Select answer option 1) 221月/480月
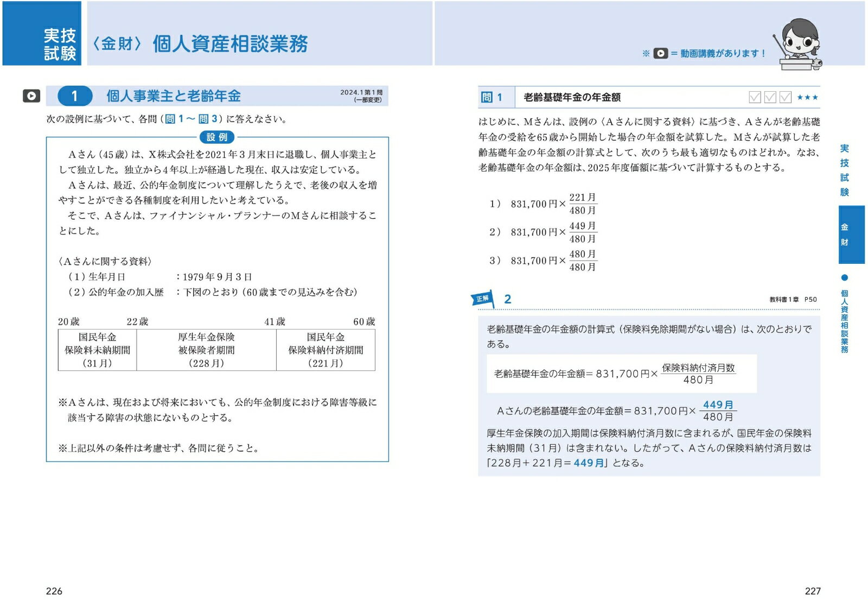Image resolution: width=868 pixels, height=614 pixels. (x=543, y=204)
